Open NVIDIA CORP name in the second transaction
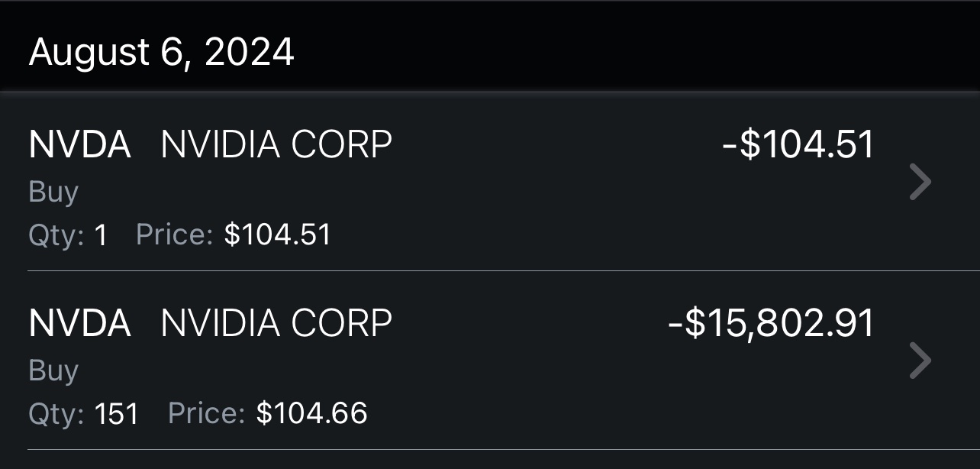This screenshot has width=980, height=469. click(276, 323)
